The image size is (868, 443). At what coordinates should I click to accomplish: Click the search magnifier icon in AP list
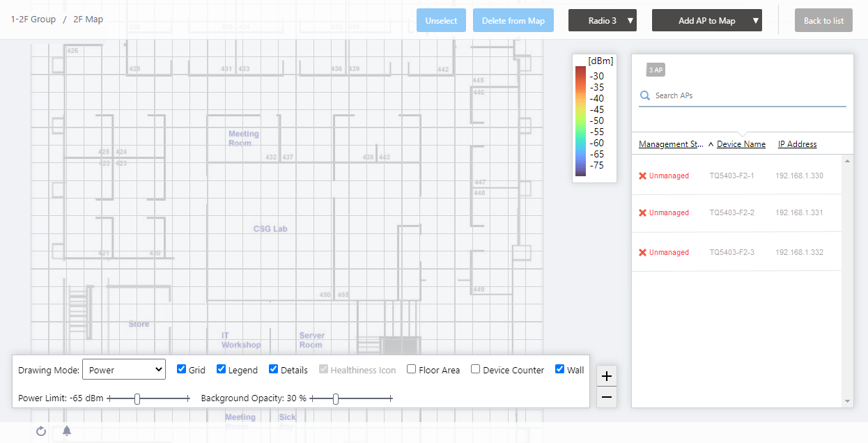(x=645, y=95)
